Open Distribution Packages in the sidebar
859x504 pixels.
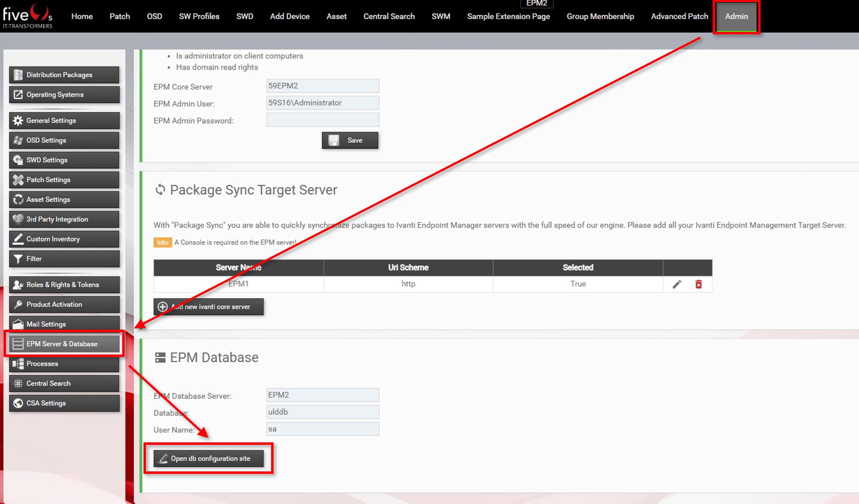pyautogui.click(x=64, y=75)
